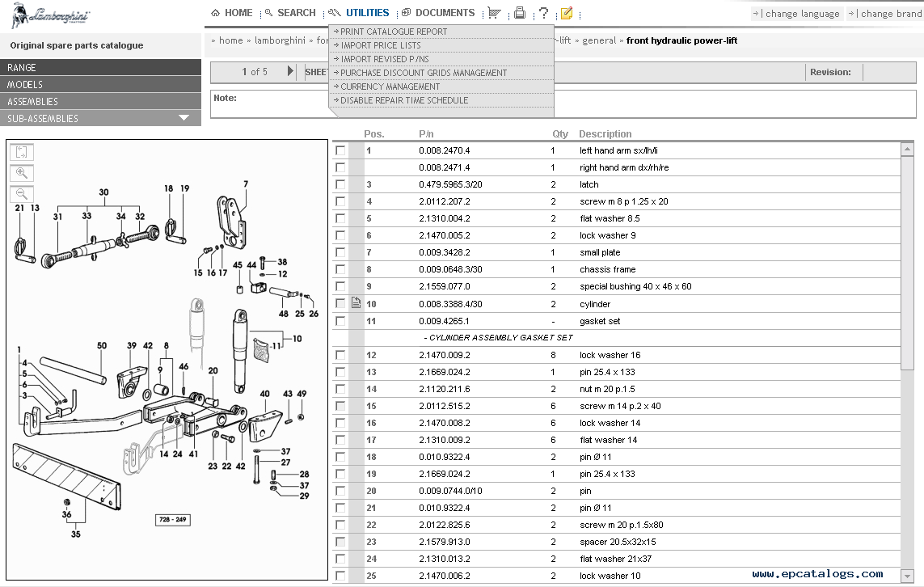Click the parts list scrollbar down arrow

(x=908, y=575)
